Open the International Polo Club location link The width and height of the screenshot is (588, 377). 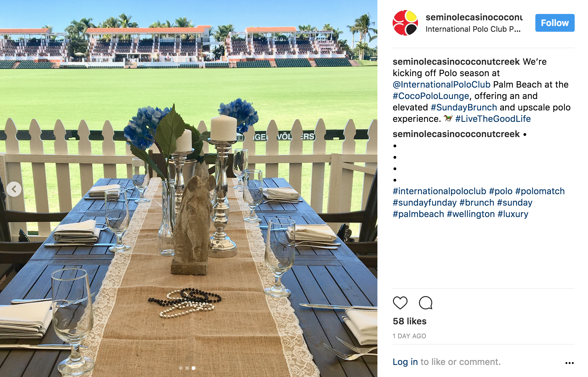pyautogui.click(x=473, y=29)
